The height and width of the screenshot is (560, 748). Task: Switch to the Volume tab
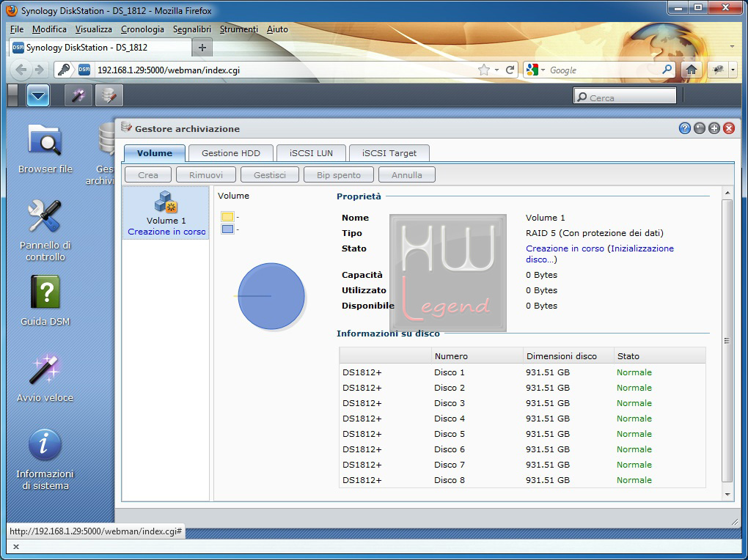155,153
